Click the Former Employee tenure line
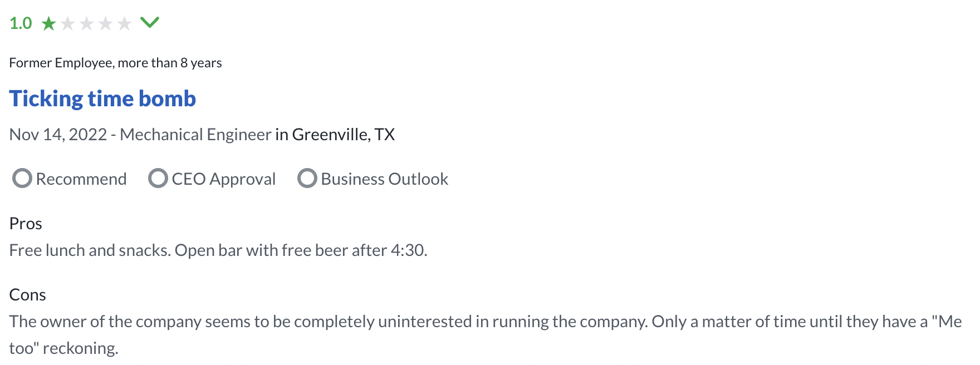The width and height of the screenshot is (980, 365). [x=115, y=63]
